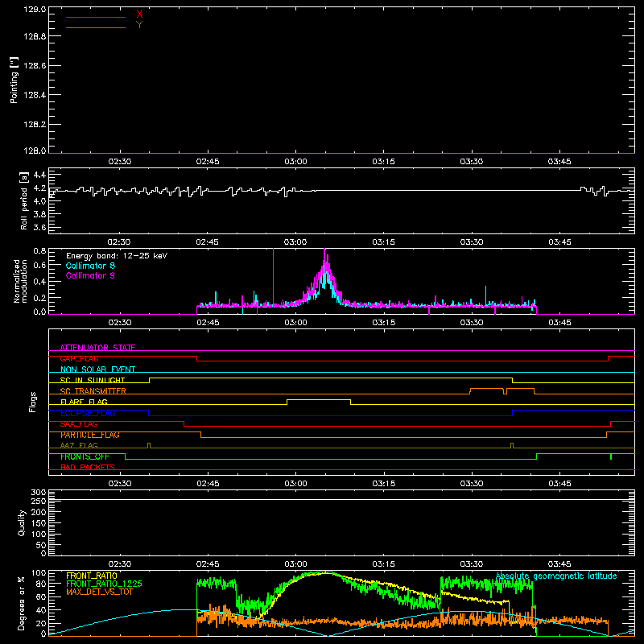
Task: Click the magenta Collimator 9 legend entry
Action: [x=90, y=275]
